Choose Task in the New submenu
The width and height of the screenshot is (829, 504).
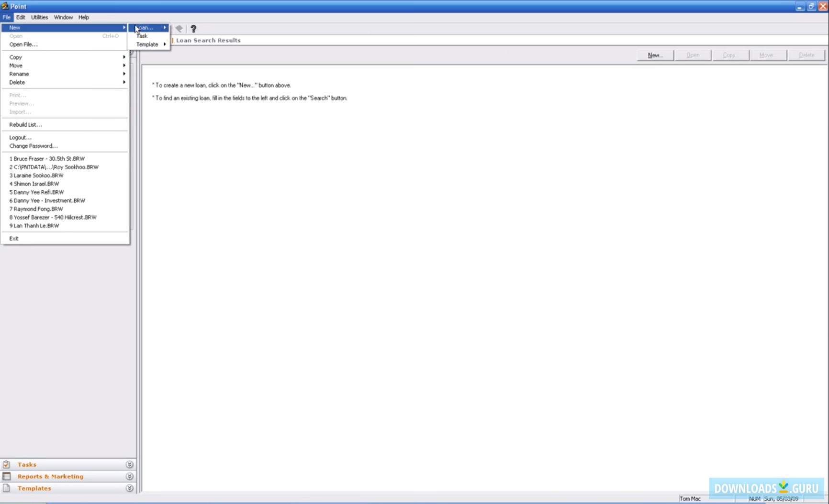[149, 36]
